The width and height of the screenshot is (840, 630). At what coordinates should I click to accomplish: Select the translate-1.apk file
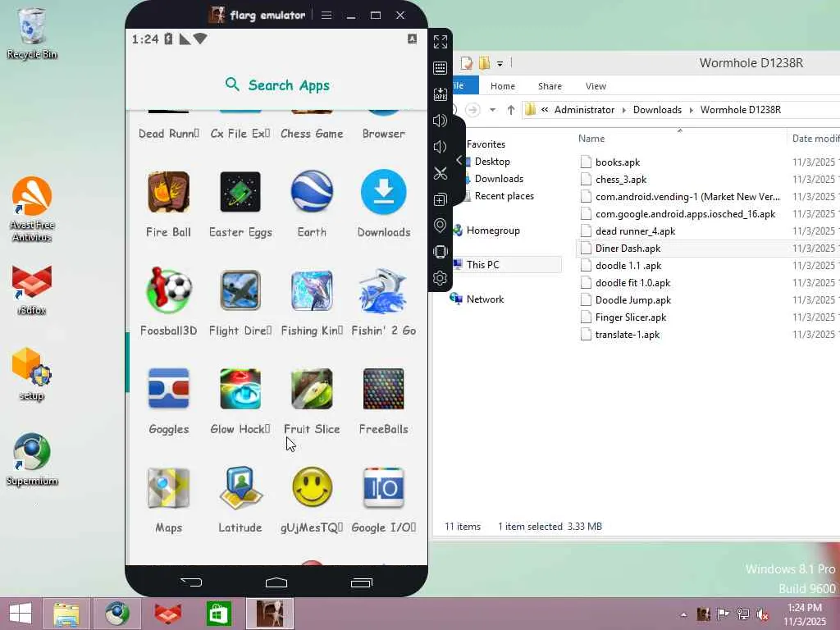[628, 335]
